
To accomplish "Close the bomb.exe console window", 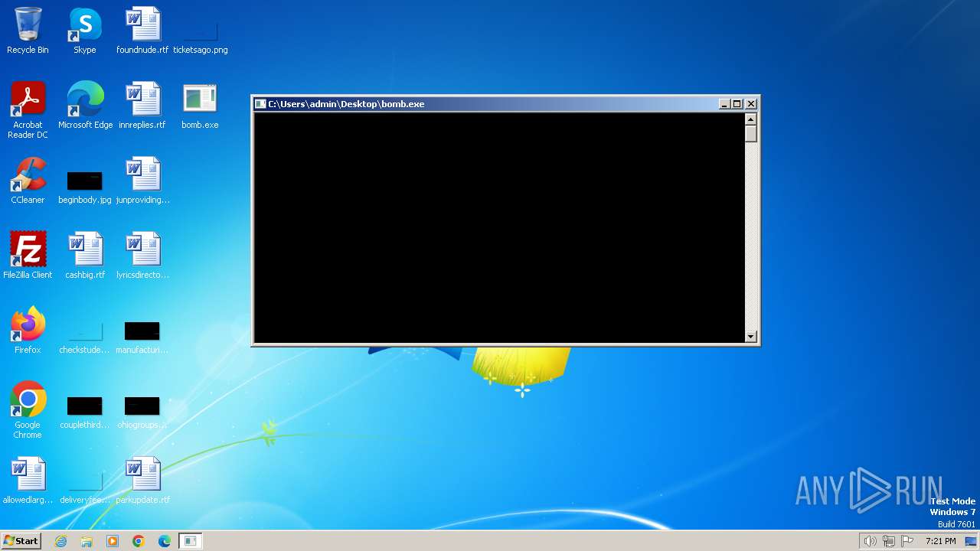I will [x=751, y=104].
